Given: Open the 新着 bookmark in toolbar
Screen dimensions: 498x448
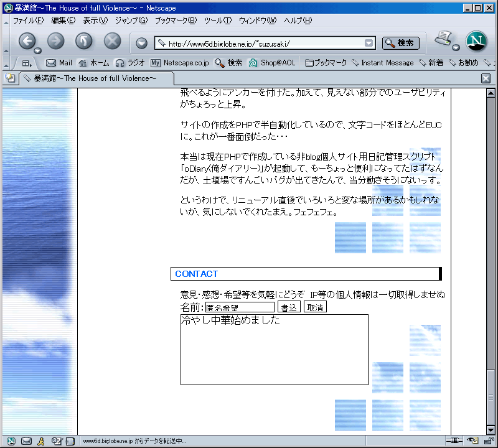Looking at the screenshot, I should point(431,63).
